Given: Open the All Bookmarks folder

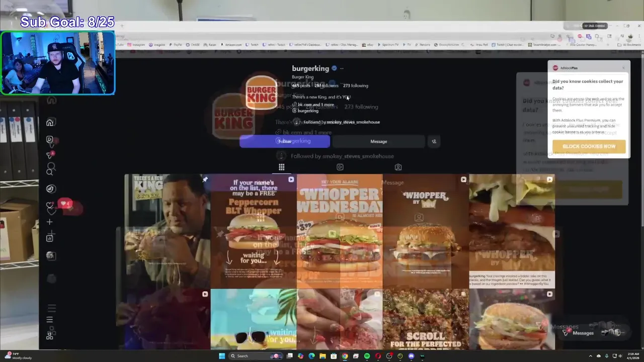Looking at the screenshot, I should coord(629,45).
